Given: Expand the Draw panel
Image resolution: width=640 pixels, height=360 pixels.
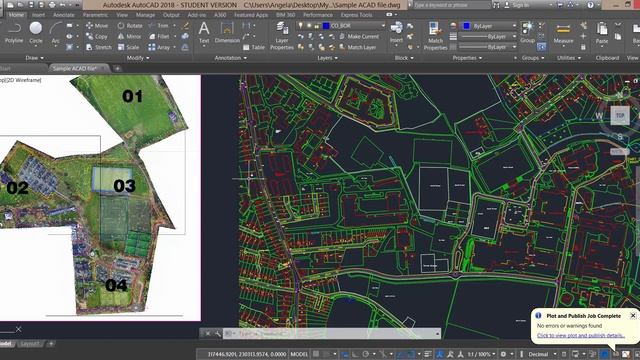Looking at the screenshot, I should point(34,58).
